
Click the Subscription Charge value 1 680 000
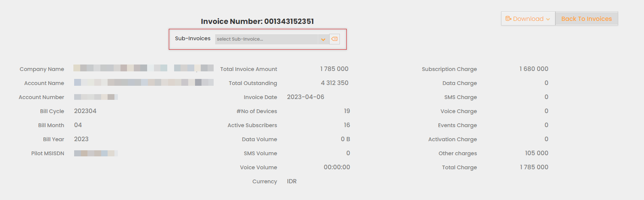[534, 69]
